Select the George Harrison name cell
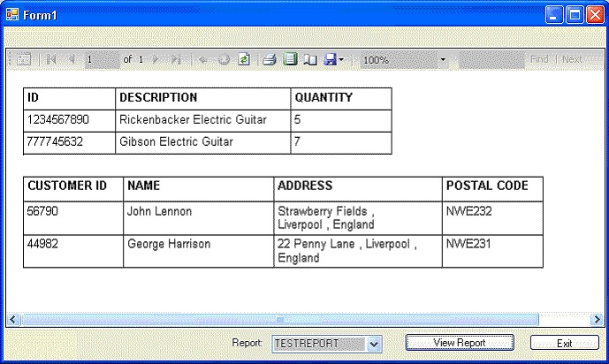The width and height of the screenshot is (609, 364). (x=199, y=251)
